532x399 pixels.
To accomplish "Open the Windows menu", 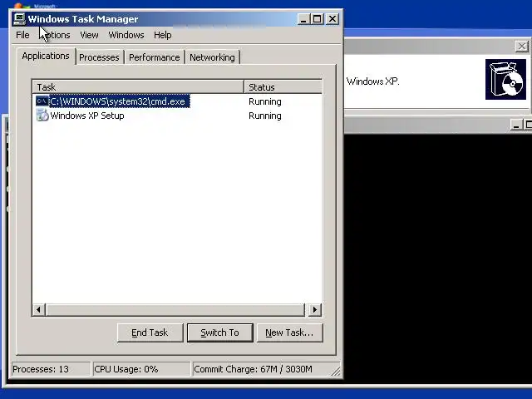I will tap(126, 35).
